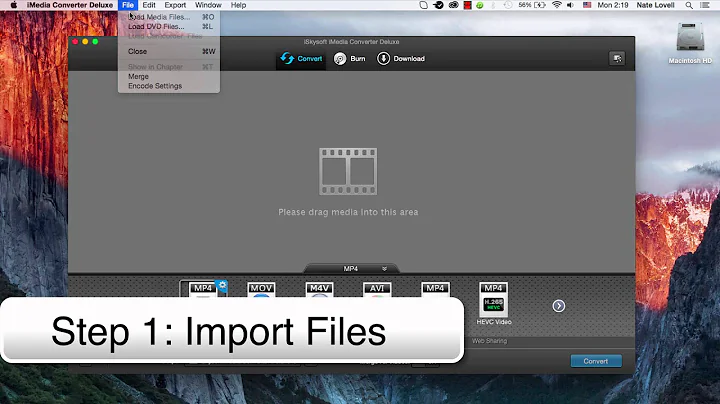Open the Window menu
The image size is (720, 404).
pyautogui.click(x=208, y=5)
